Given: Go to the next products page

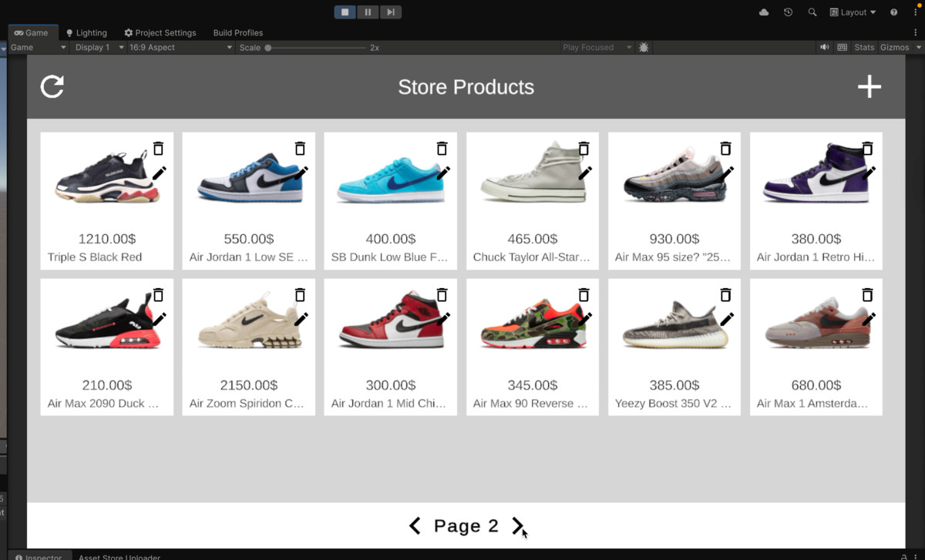Looking at the screenshot, I should [x=518, y=526].
